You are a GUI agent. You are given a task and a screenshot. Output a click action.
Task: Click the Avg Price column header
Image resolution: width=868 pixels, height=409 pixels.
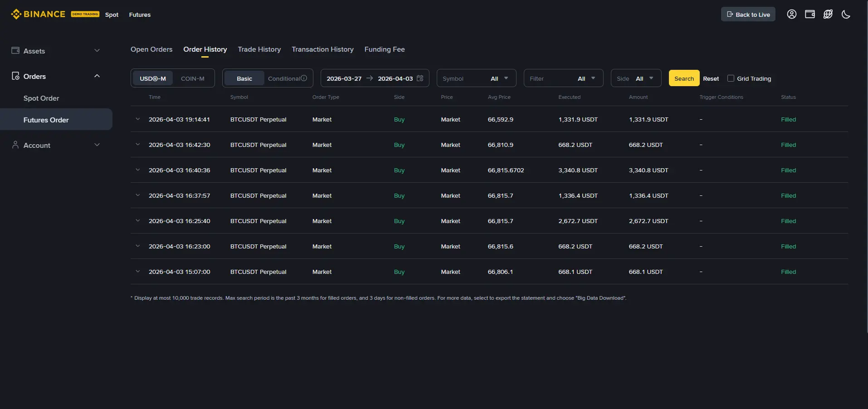[x=499, y=97]
